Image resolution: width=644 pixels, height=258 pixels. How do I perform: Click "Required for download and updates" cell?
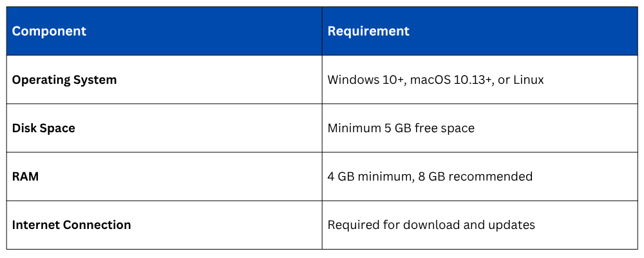431,225
